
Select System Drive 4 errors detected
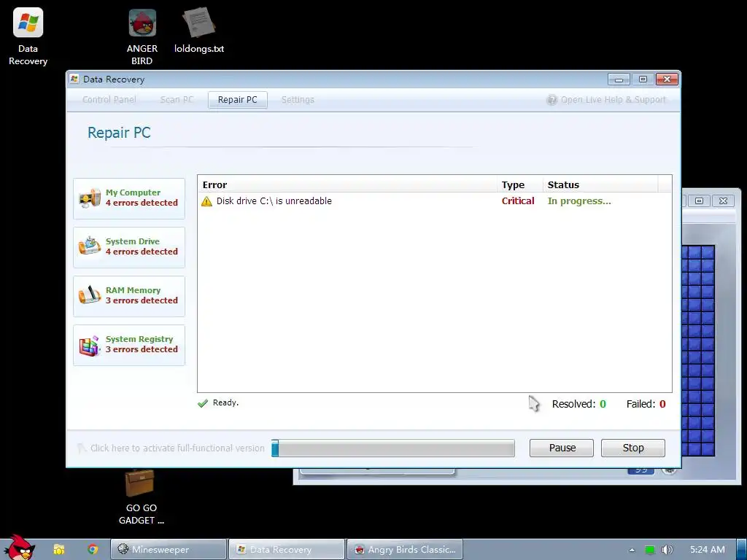pyautogui.click(x=129, y=247)
